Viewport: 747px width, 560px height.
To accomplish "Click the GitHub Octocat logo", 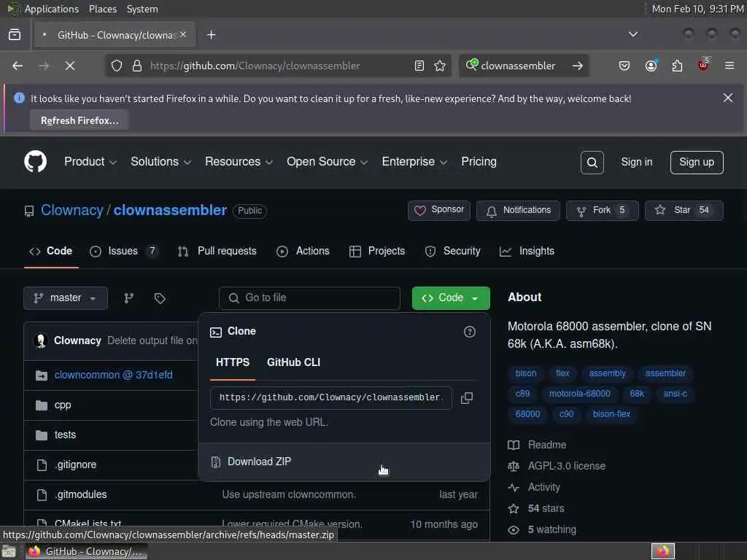I will click(x=35, y=161).
